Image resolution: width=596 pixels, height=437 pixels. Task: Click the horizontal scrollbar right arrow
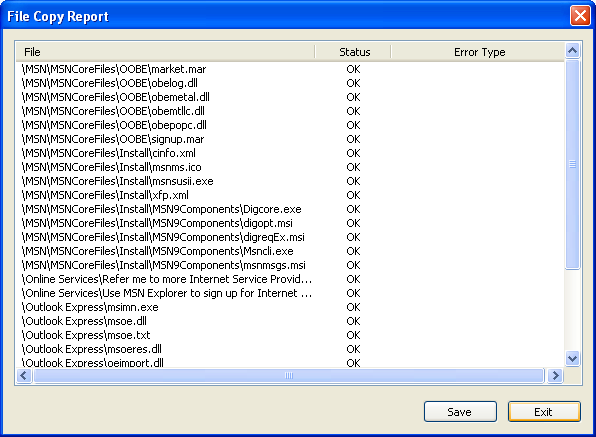click(555, 375)
